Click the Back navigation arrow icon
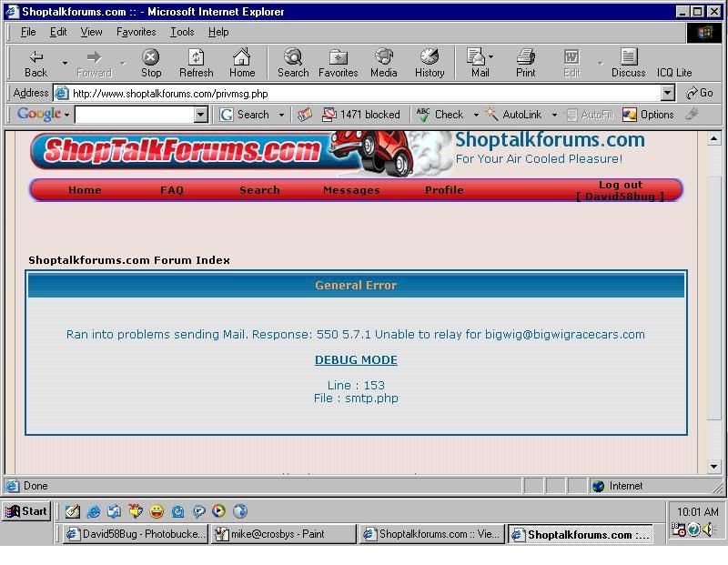The height and width of the screenshot is (565, 728). click(36, 58)
